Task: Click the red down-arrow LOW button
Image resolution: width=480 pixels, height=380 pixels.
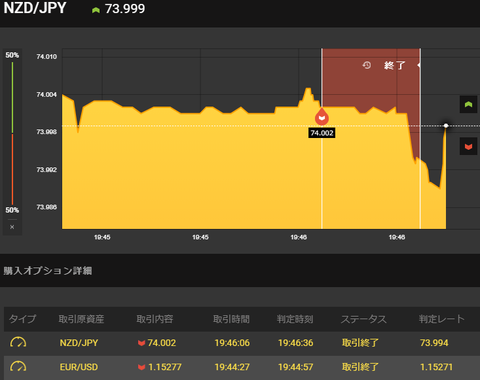Action: [468, 146]
